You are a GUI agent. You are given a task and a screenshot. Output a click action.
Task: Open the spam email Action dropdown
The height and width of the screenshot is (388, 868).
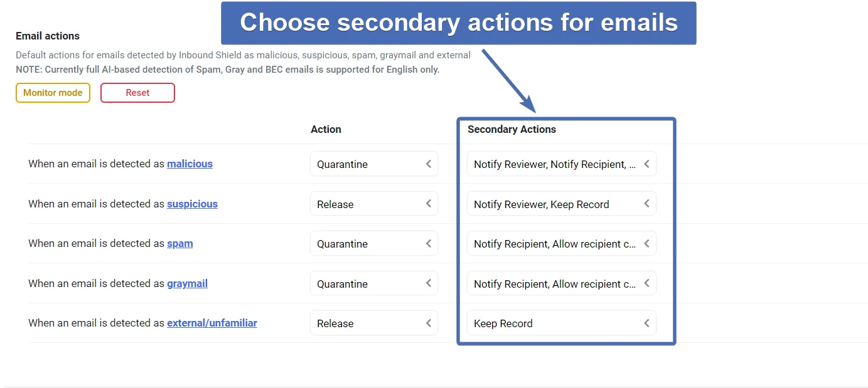(x=373, y=244)
